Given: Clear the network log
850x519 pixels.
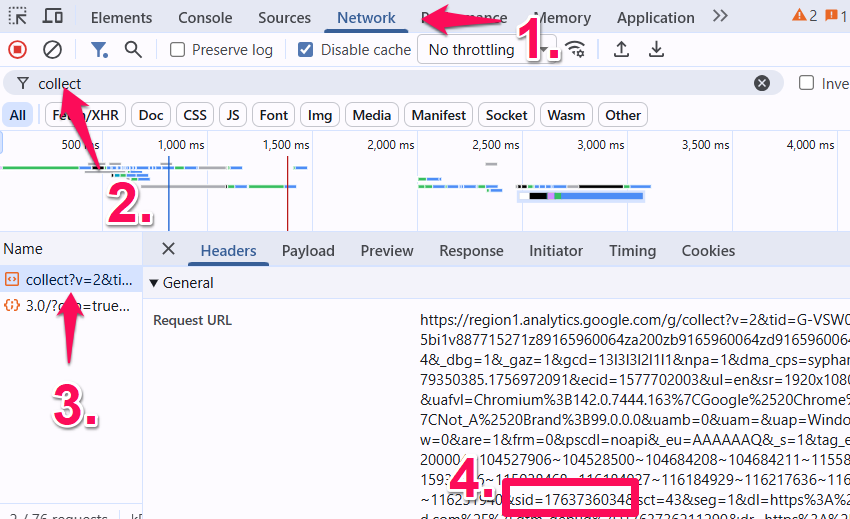Looking at the screenshot, I should tap(52, 50).
